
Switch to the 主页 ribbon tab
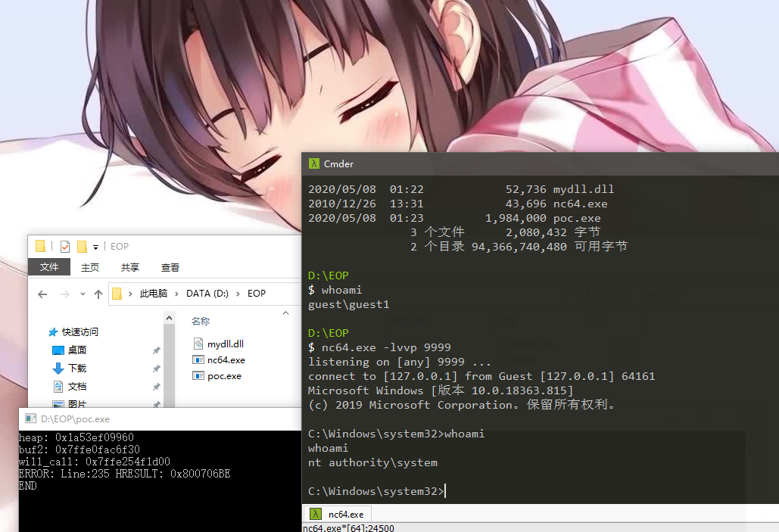pyautogui.click(x=90, y=267)
